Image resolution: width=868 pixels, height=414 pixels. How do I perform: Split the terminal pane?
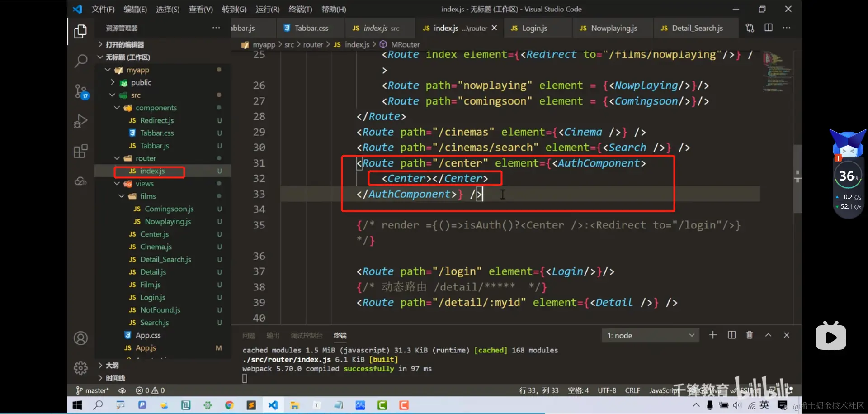(732, 335)
